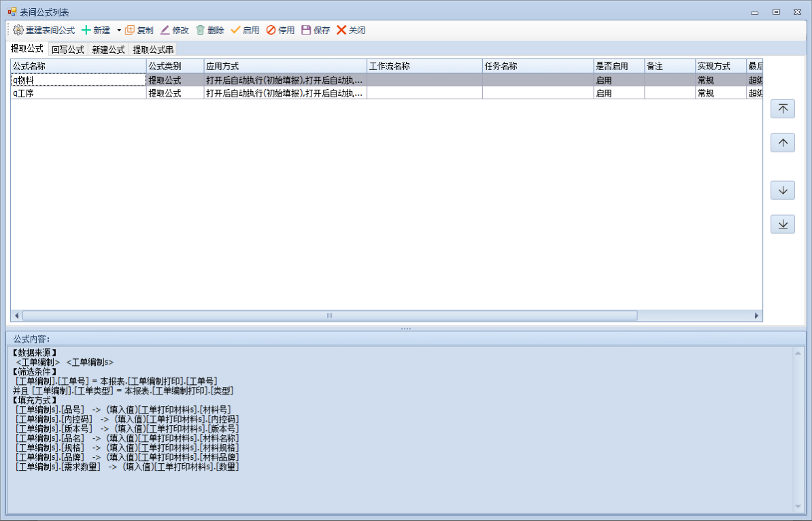
Task: Save changes with the 保存 disk icon
Action: coord(306,31)
